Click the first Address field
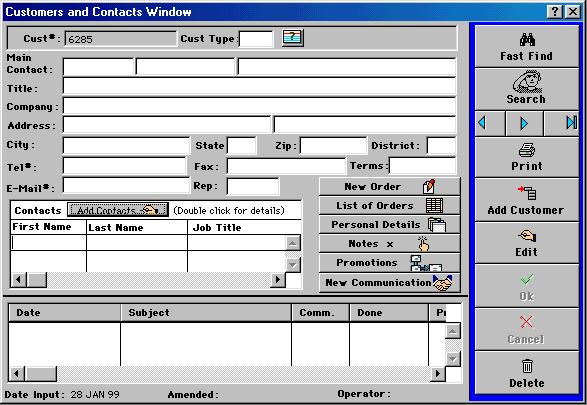Viewport: 587px width, 405px height. point(167,124)
